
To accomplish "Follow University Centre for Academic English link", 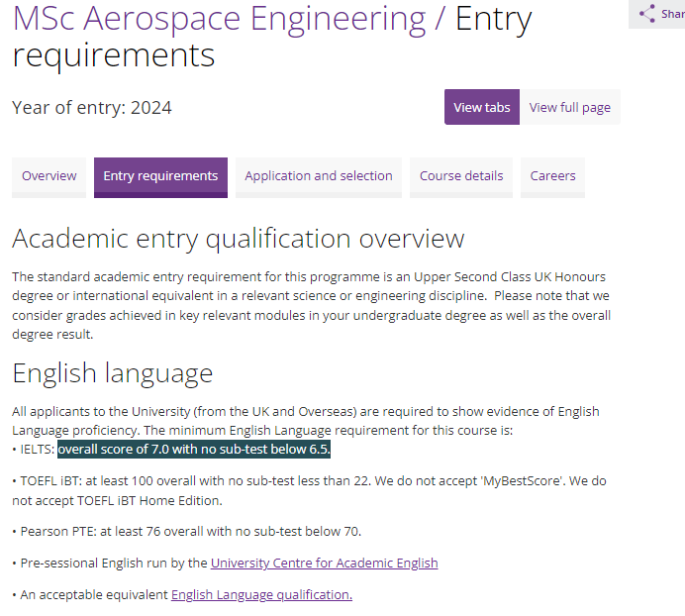I will (324, 564).
